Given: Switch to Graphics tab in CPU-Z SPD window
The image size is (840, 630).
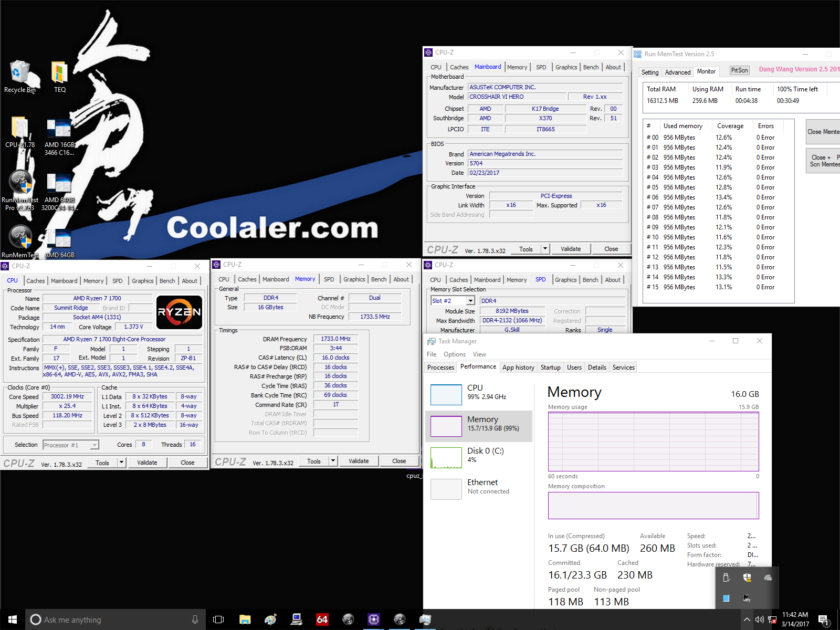Looking at the screenshot, I should coord(566,280).
